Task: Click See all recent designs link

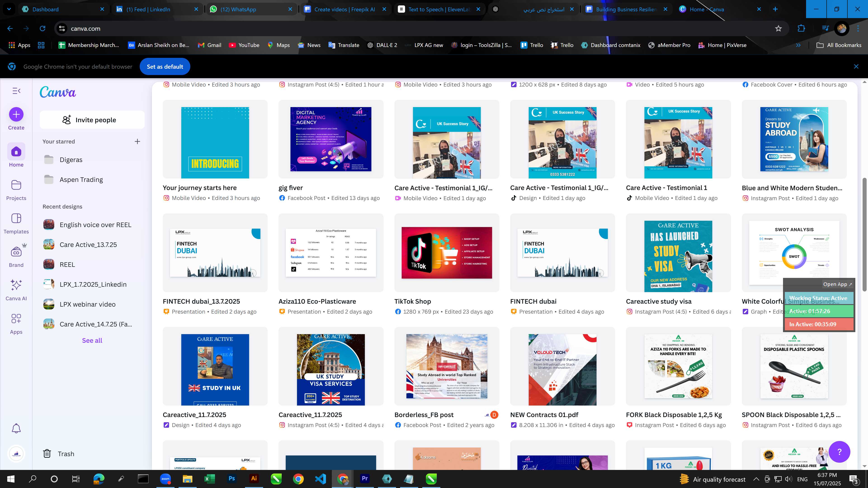Action: click(x=92, y=340)
